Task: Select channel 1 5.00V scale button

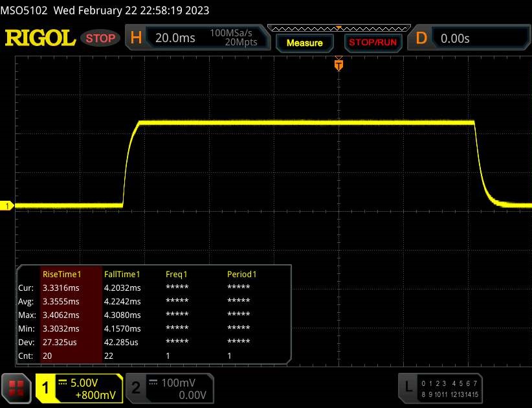Action: [79, 389]
